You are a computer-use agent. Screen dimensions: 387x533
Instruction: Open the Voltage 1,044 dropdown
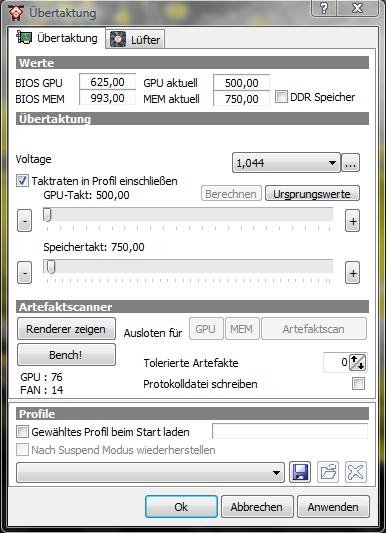coord(286,163)
